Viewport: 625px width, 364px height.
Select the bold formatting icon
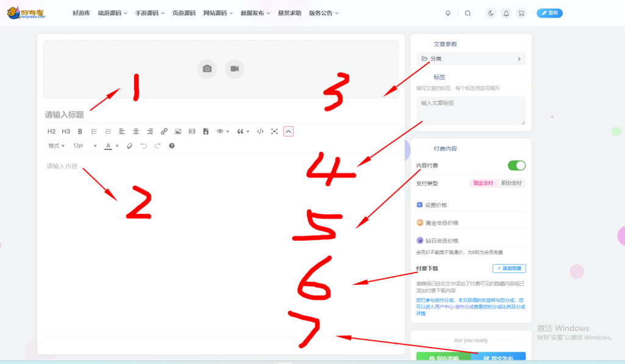[x=80, y=131]
